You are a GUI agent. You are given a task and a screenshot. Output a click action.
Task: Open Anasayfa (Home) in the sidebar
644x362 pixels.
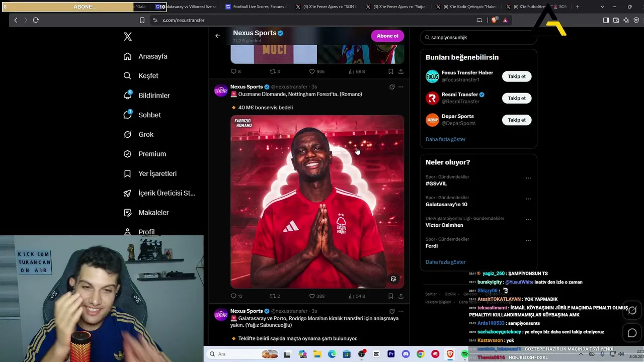145,56
